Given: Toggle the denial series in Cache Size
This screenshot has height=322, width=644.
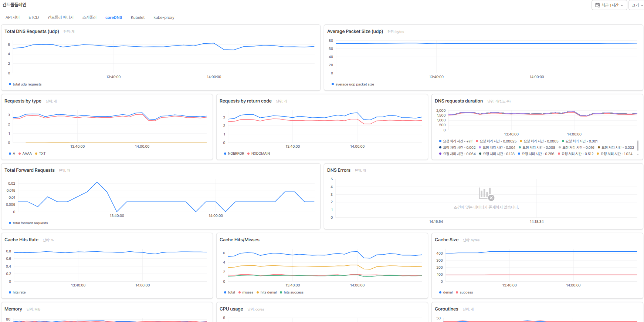Looking at the screenshot, I should tap(446, 292).
